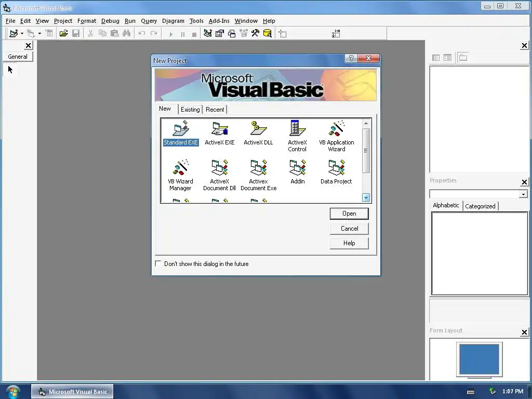532x399 pixels.
Task: Click the question mark help button in title
Action: click(351, 58)
